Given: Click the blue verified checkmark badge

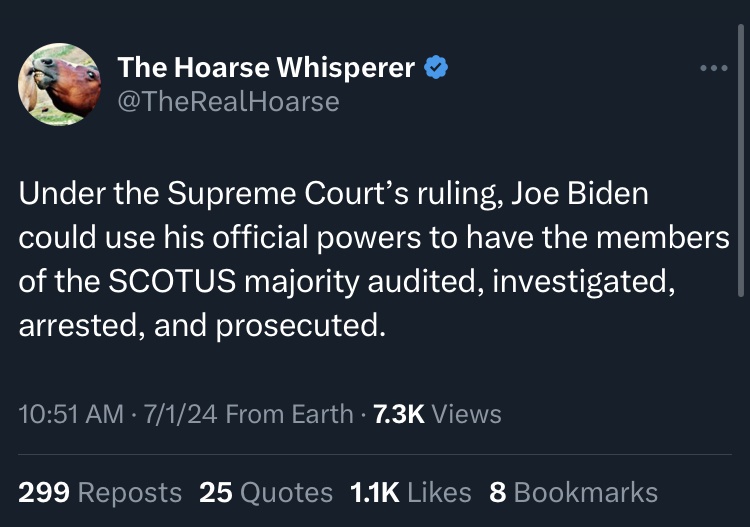Looking at the screenshot, I should tap(435, 68).
